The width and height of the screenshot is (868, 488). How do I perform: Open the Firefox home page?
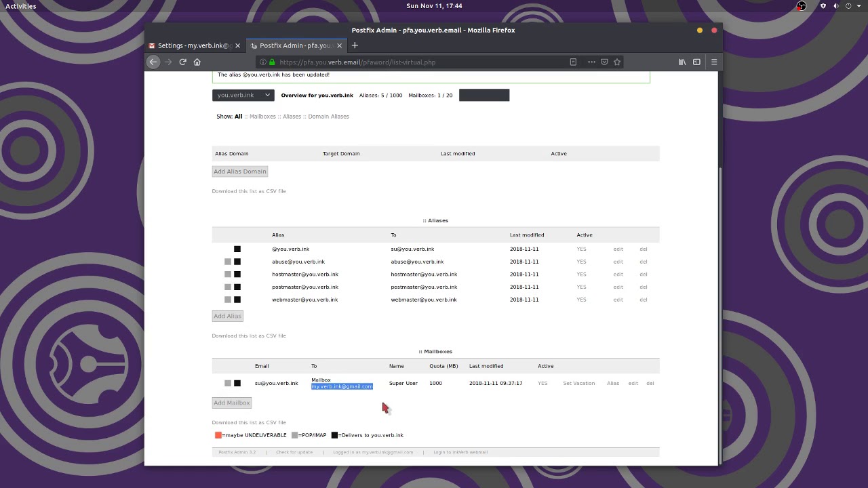[197, 62]
